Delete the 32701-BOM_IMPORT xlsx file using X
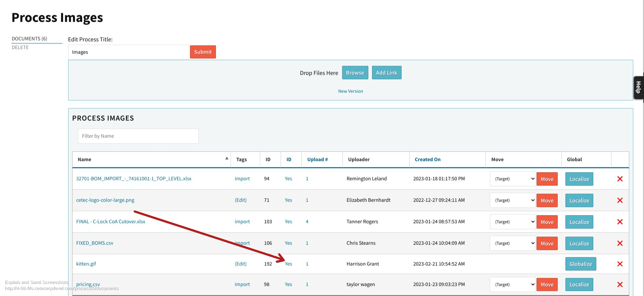This screenshot has width=644, height=296. pos(620,179)
